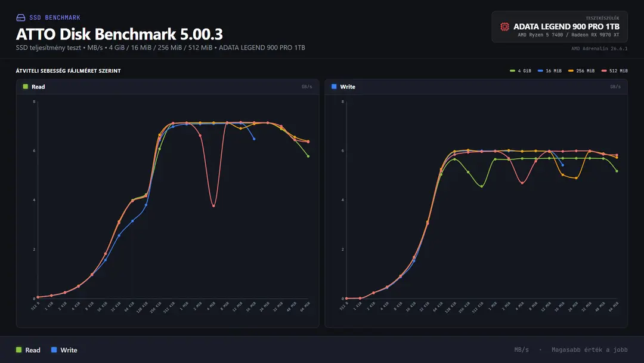Click the "AMD Adrenalin 26.6.1" text
The height and width of the screenshot is (363, 644).
[x=599, y=48]
